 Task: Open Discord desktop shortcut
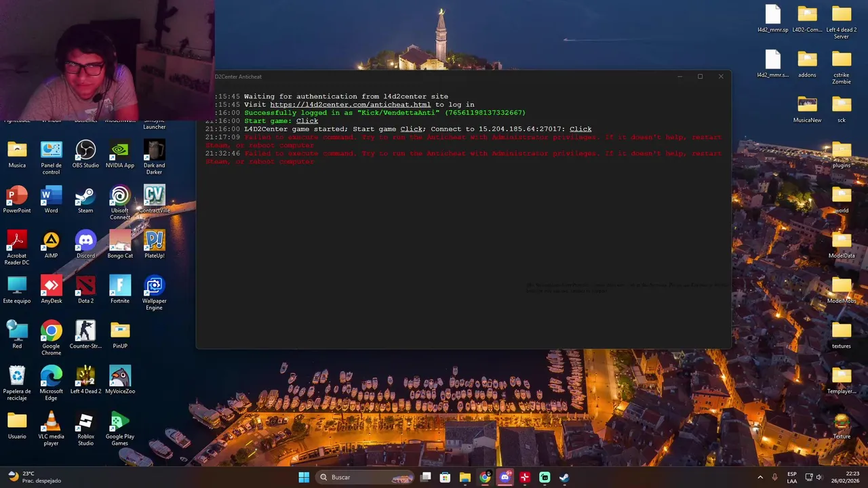pos(85,245)
